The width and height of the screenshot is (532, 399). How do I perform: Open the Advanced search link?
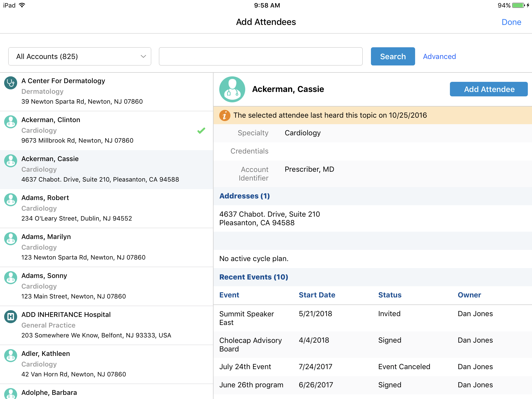point(439,56)
